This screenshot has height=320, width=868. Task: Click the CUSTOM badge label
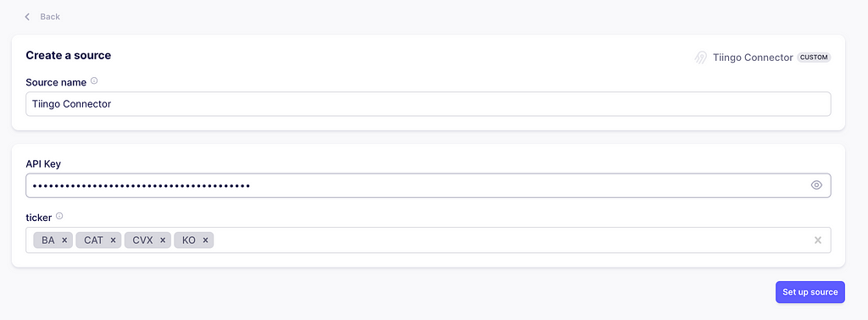[x=814, y=58]
